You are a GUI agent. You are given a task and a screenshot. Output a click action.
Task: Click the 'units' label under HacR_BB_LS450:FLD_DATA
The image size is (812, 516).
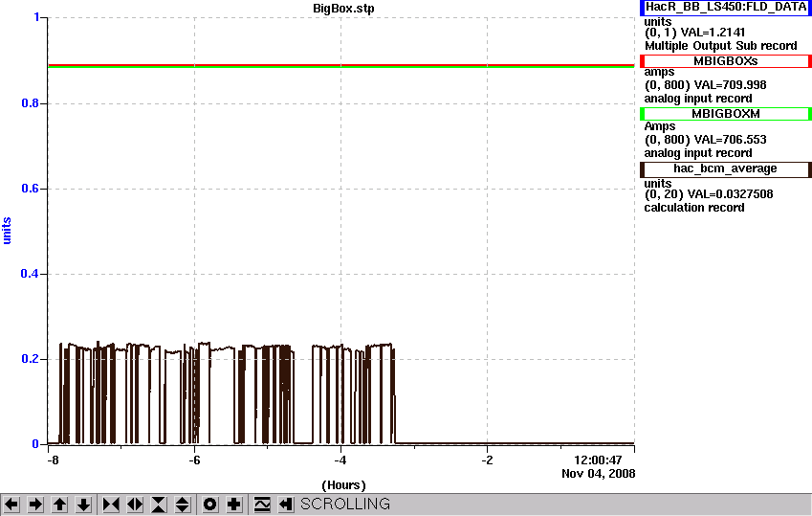[658, 22]
